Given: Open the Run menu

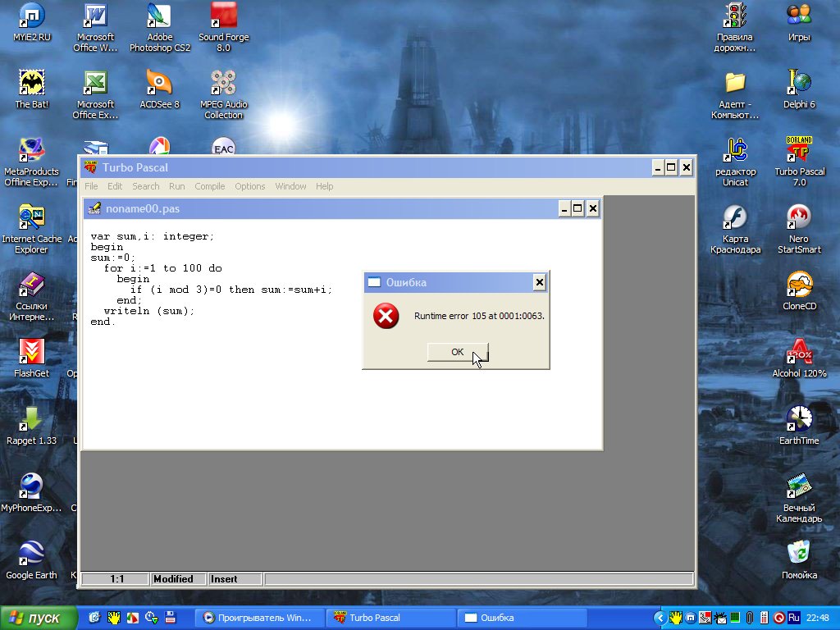Looking at the screenshot, I should tap(176, 186).
